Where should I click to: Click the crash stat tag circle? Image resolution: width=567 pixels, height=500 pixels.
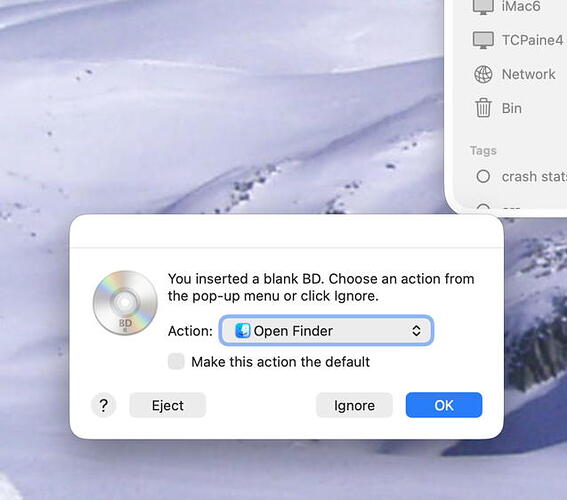pyautogui.click(x=483, y=176)
